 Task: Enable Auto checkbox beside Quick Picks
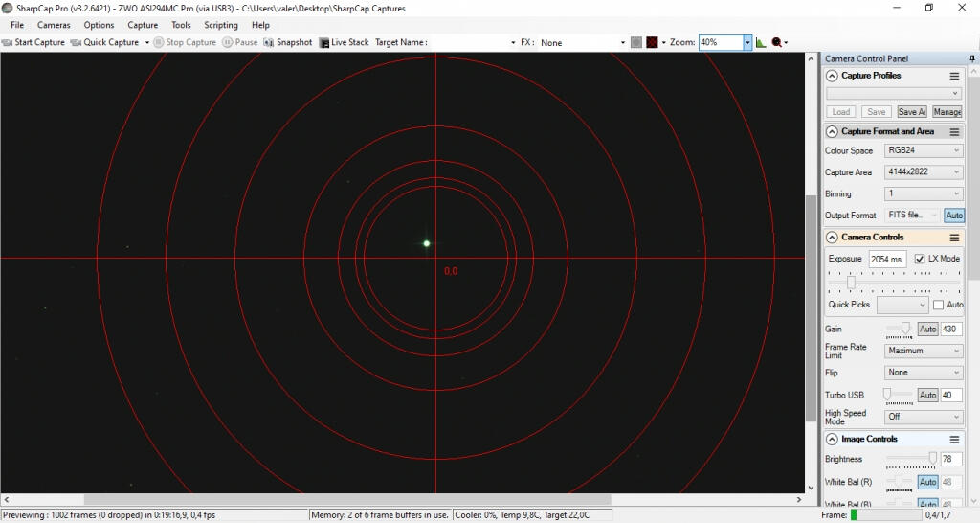(938, 305)
